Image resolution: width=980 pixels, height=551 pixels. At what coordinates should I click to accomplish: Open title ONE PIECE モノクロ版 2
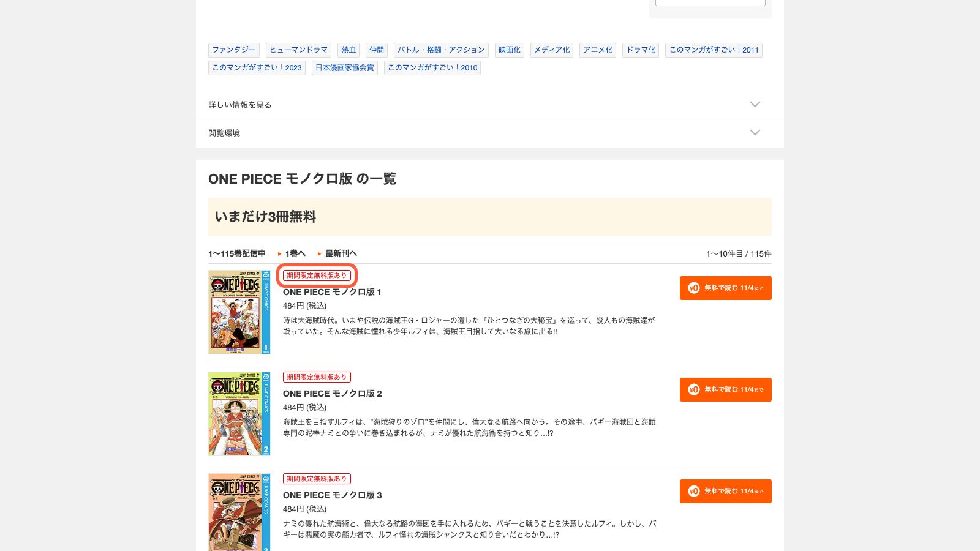point(332,394)
